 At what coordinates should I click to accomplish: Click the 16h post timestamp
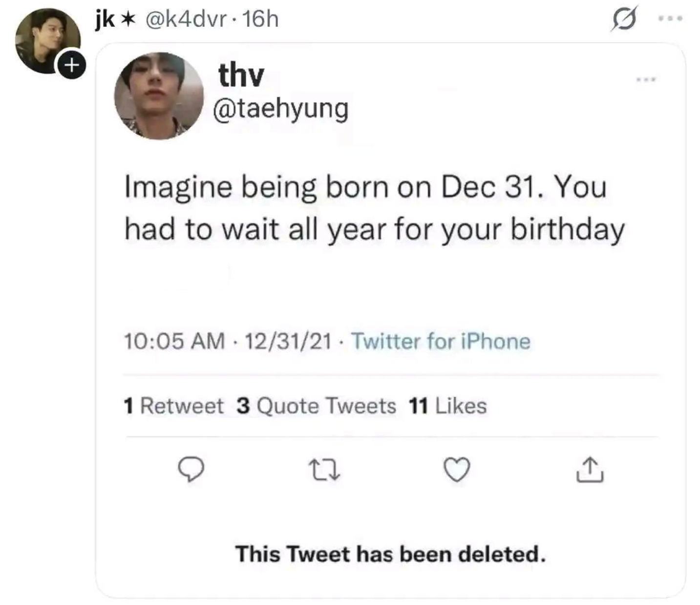click(x=260, y=20)
